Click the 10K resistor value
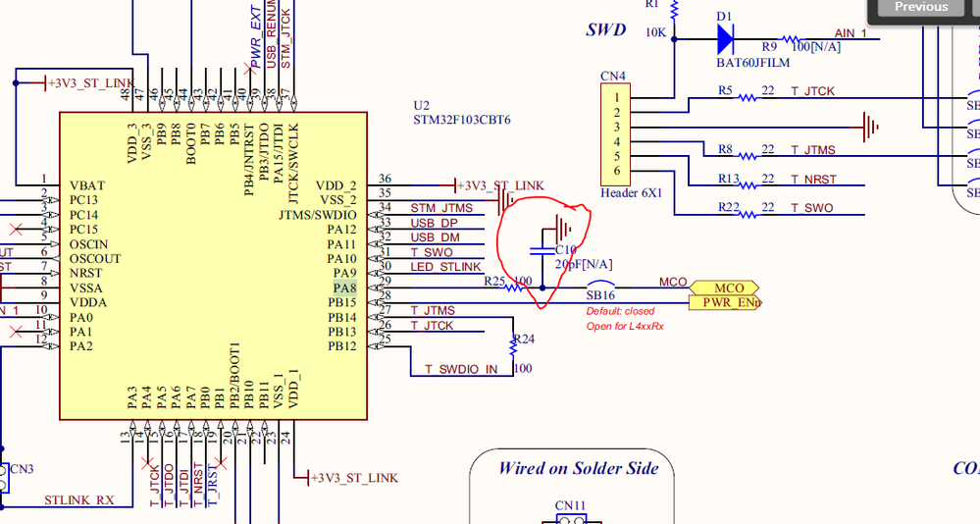The width and height of the screenshot is (980, 524). [655, 32]
